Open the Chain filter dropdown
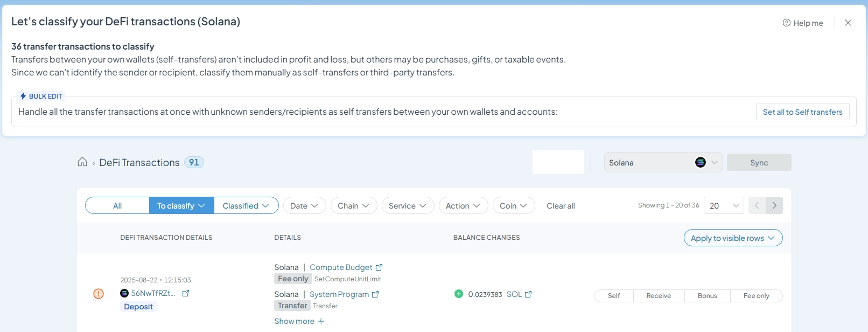The height and width of the screenshot is (332, 868). 353,205
